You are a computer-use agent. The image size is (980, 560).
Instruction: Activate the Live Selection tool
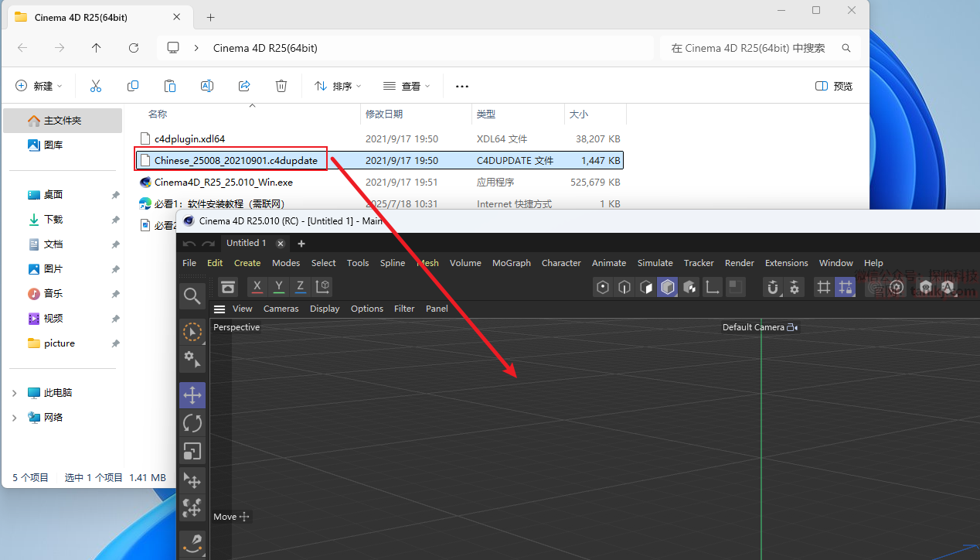click(192, 332)
